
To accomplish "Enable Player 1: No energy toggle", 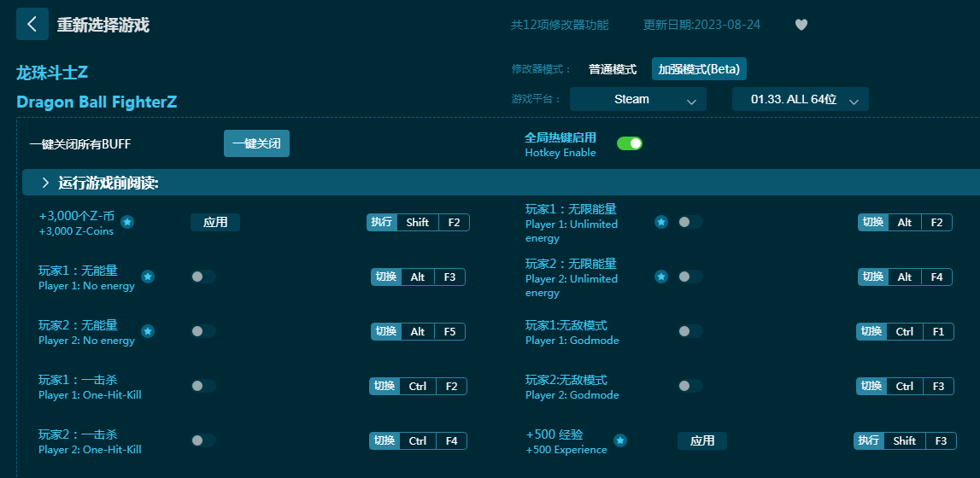I will pos(203,277).
